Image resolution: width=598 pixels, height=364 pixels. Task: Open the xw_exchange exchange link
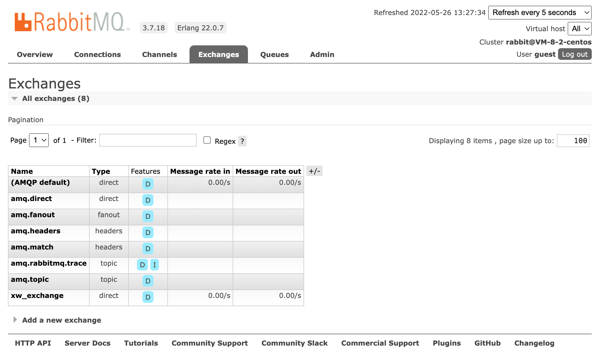tap(37, 295)
